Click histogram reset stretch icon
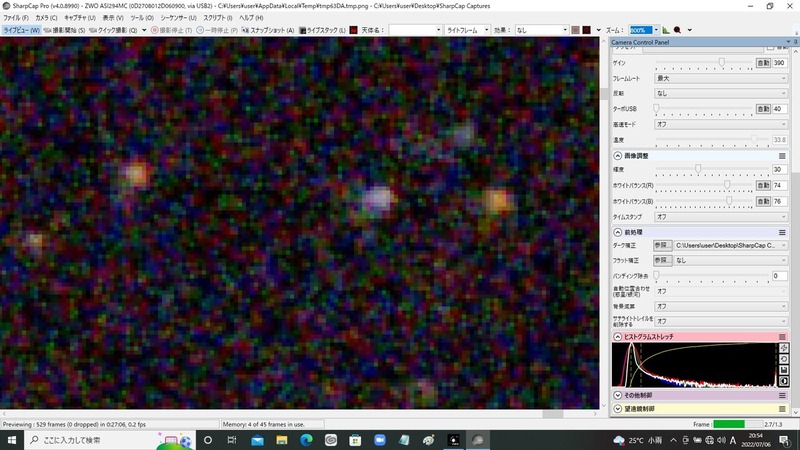Image resolution: width=800 pixels, height=450 pixels. coord(784,359)
